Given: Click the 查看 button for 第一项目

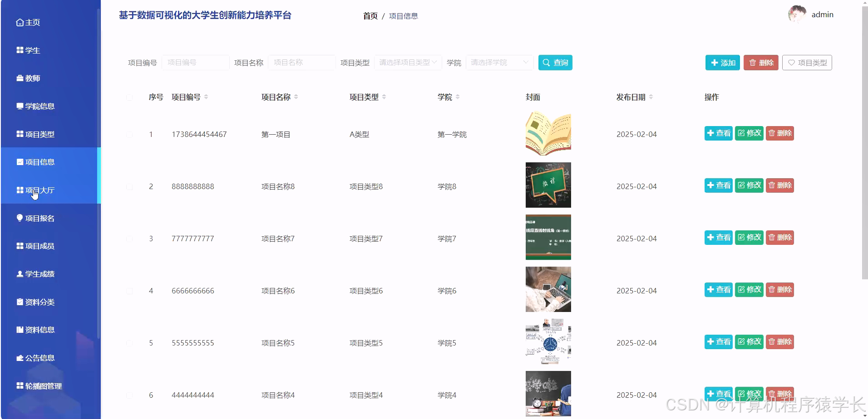Looking at the screenshot, I should coord(719,133).
